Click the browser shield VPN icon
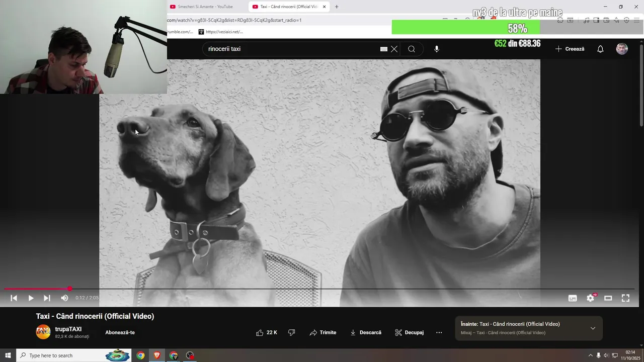The image size is (644, 362). (626, 20)
